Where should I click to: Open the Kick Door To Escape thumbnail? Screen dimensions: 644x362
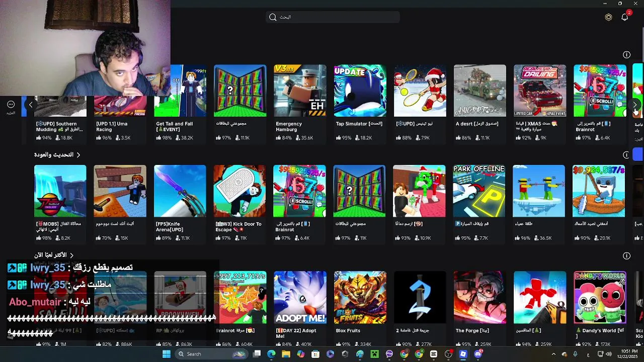coord(239,191)
